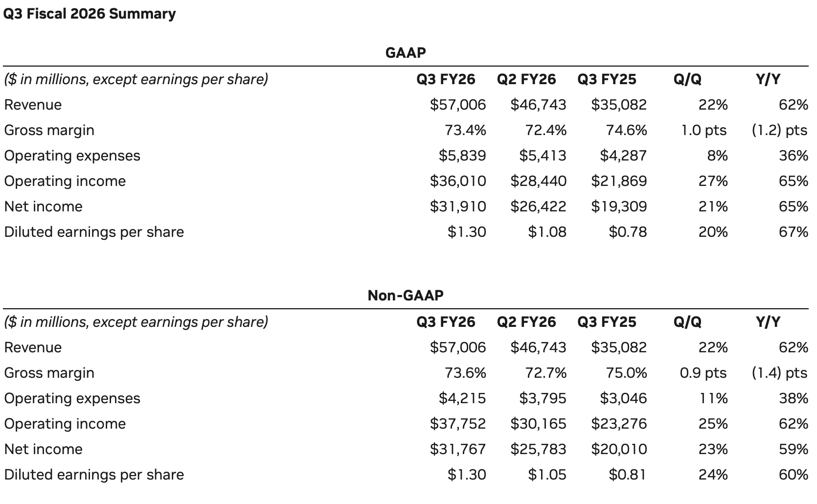Click the Net income row label in Non-GAAP table
Image resolution: width=817 pixels, height=504 pixels.
(44, 449)
